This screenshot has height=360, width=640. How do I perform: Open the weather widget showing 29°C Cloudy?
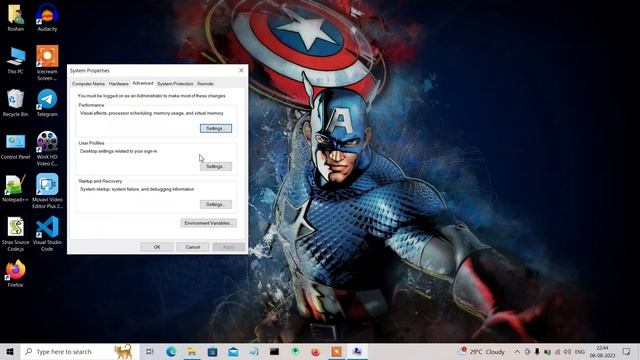click(x=481, y=351)
